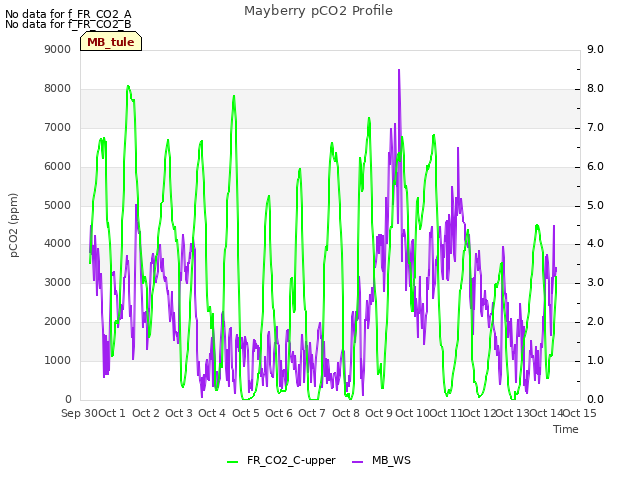
Task: Click the Mayberry pCO2 Profile title
Action: [x=318, y=11]
